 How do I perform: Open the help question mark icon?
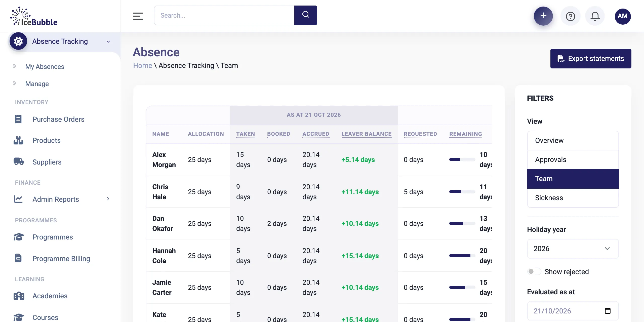[x=570, y=16]
